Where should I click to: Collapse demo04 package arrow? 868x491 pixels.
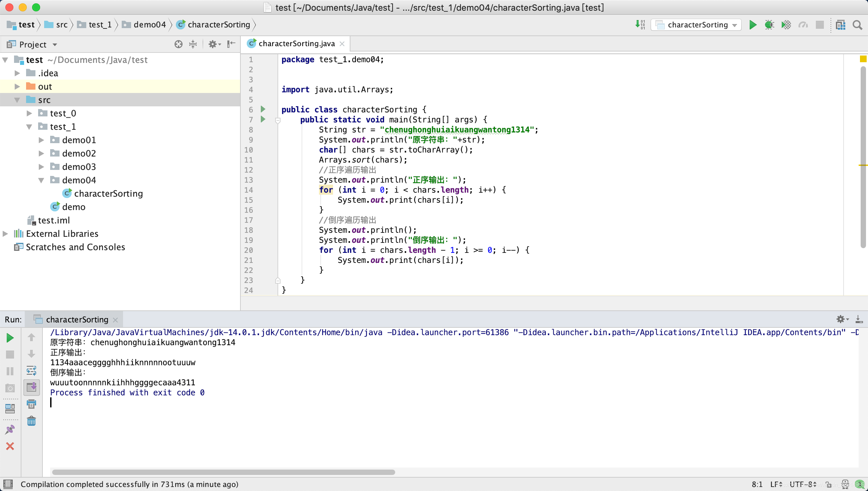(x=41, y=180)
